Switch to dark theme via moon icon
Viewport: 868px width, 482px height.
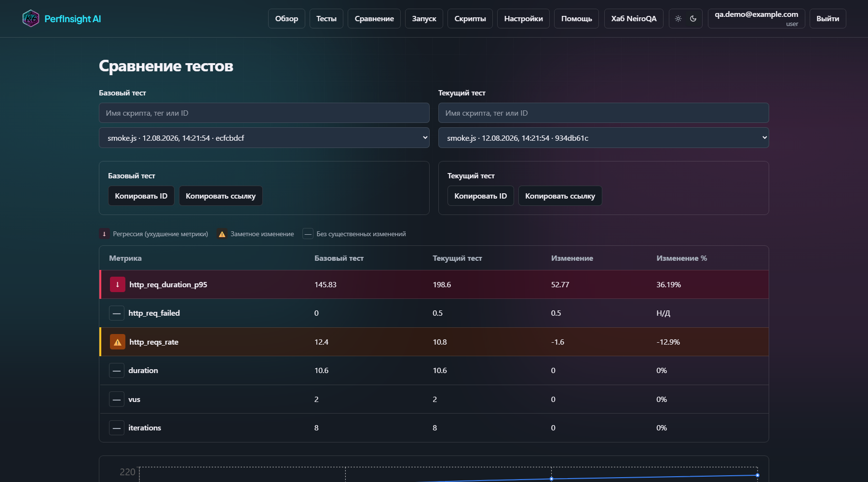coord(693,19)
